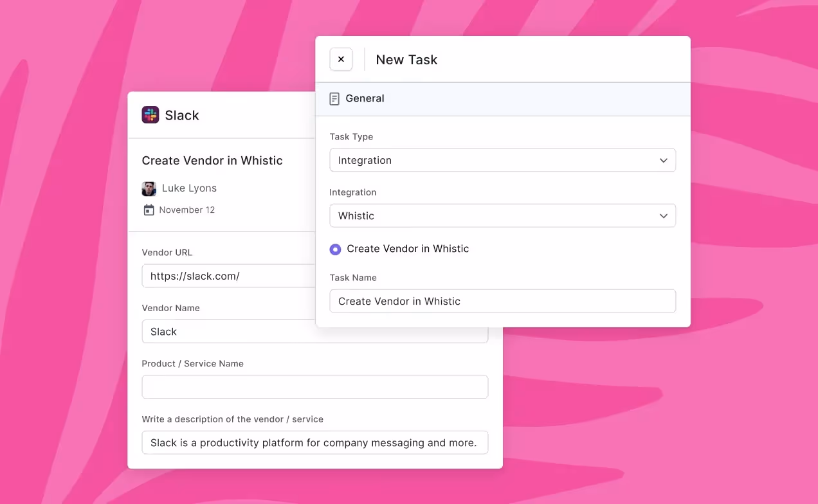Click the Integration field label
This screenshot has height=504, width=818.
point(353,192)
